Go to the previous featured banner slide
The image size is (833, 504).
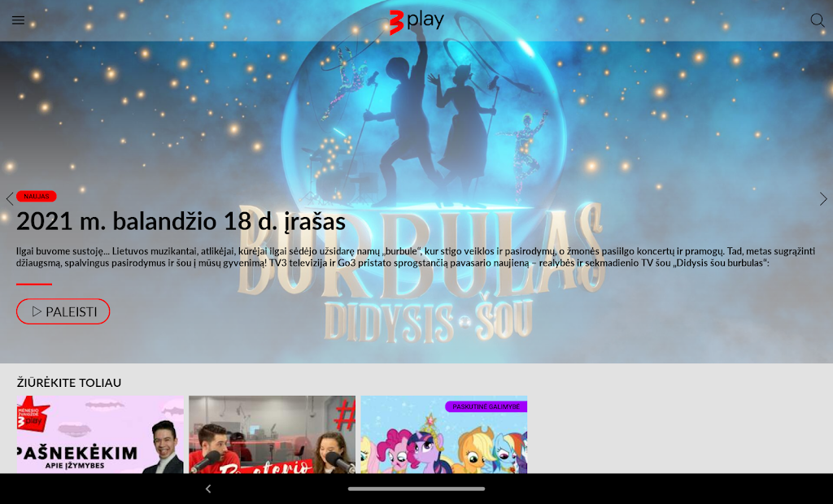point(9,199)
